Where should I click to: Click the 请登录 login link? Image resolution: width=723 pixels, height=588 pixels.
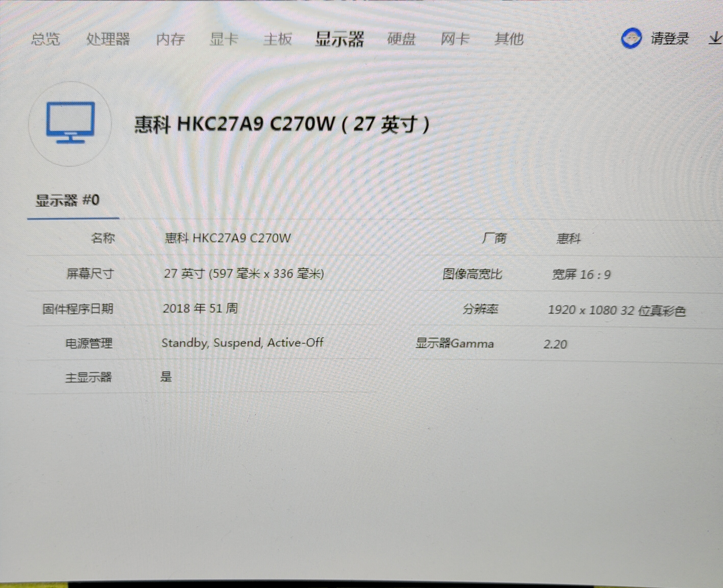(x=670, y=39)
